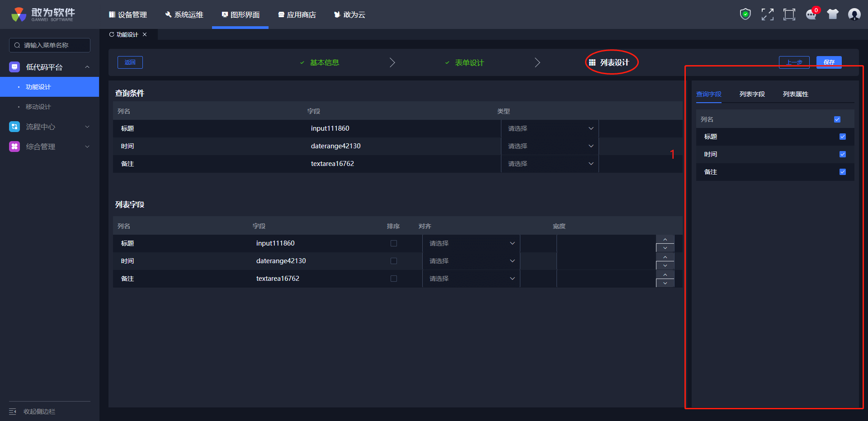Enable sorting for the 时间 list field

[x=393, y=261]
